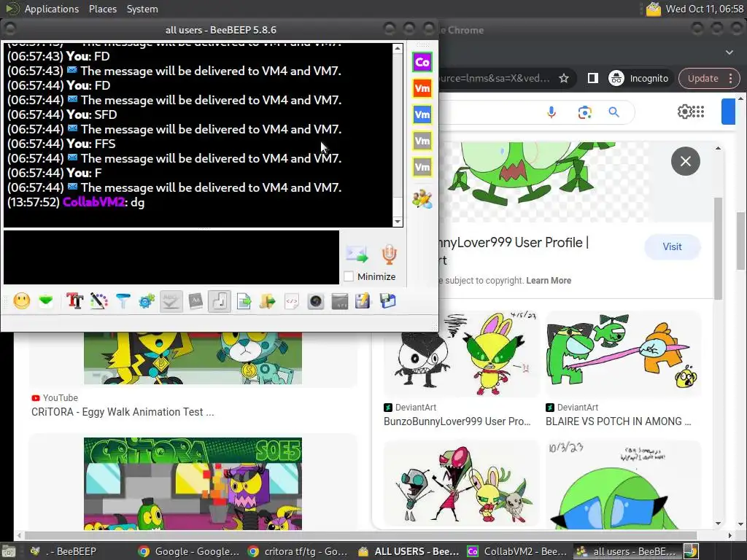This screenshot has height=560, width=747.
Task: Select the orange Vm user avatar
Action: click(422, 88)
